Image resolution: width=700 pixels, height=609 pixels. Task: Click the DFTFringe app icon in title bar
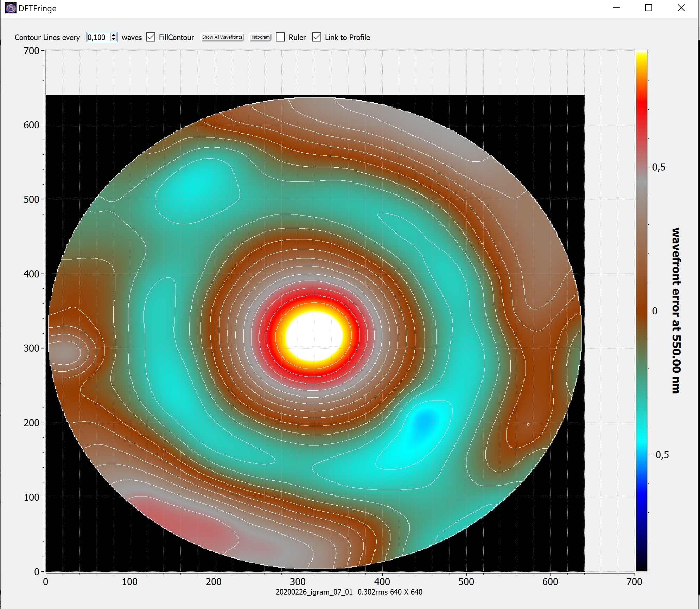click(x=11, y=8)
